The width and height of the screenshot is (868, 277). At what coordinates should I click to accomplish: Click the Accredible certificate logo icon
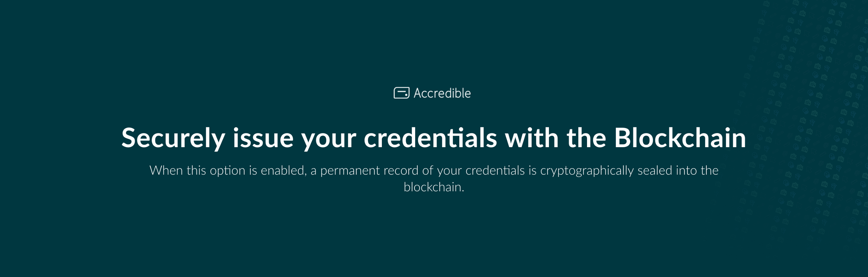tap(401, 93)
